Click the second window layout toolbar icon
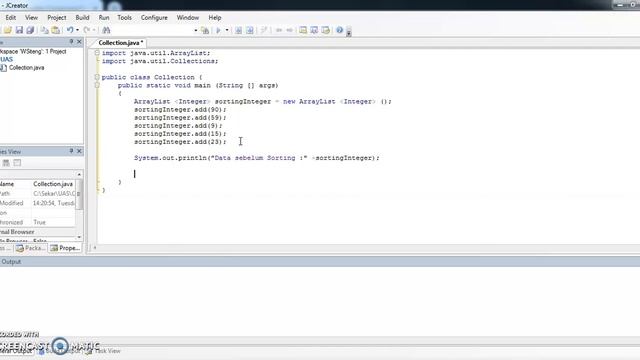Screen dimensions: 640x360 point(314,30)
